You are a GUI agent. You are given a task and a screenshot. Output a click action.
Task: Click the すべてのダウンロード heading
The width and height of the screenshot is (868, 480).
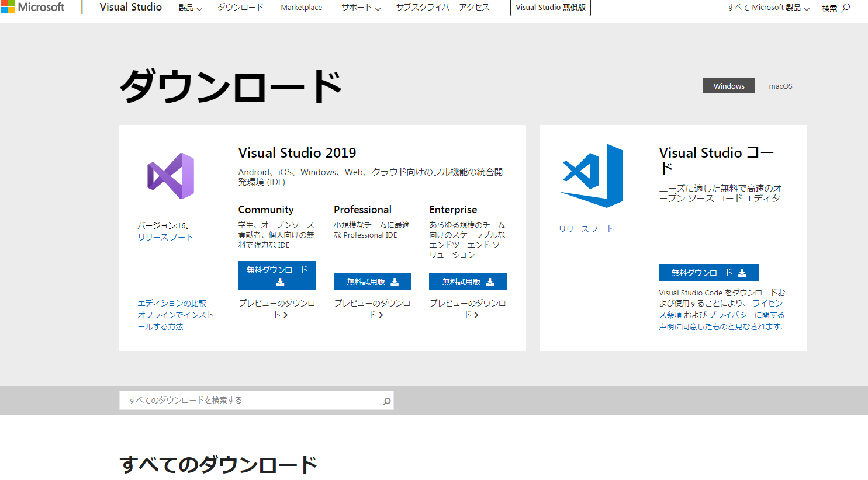219,465
